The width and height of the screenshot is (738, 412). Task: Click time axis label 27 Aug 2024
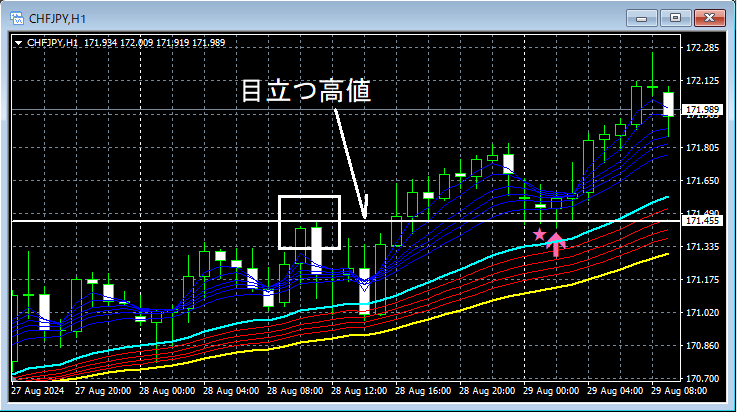37,391
